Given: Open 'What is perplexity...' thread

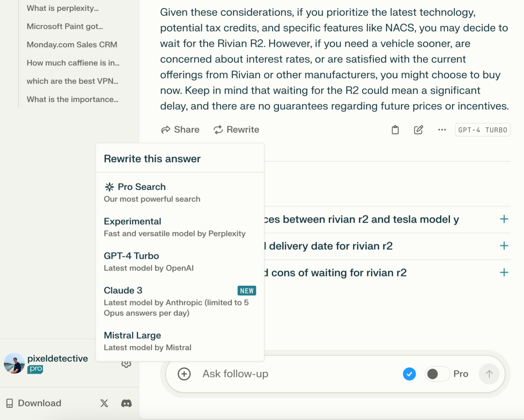Looking at the screenshot, I should 63,8.
